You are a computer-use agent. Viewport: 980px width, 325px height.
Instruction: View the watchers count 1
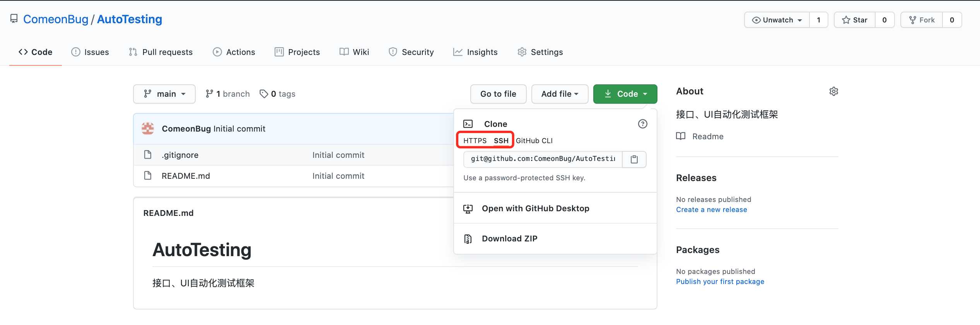coord(818,20)
